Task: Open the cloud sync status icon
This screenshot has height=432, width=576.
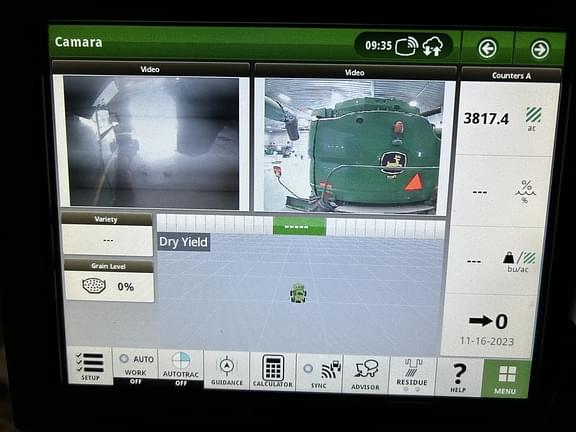Action: (433, 46)
